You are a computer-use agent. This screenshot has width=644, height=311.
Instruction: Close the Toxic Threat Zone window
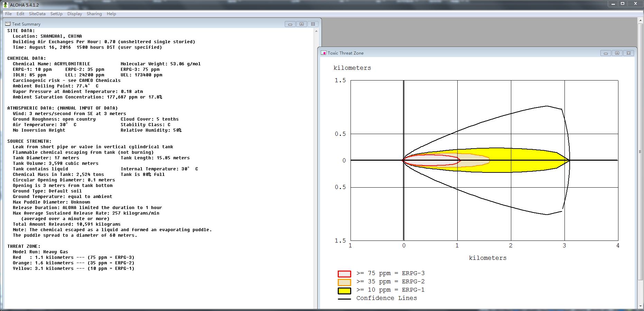pos(628,53)
